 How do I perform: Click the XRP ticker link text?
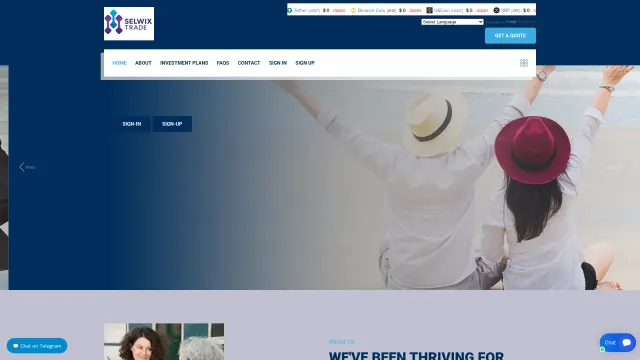510,10
